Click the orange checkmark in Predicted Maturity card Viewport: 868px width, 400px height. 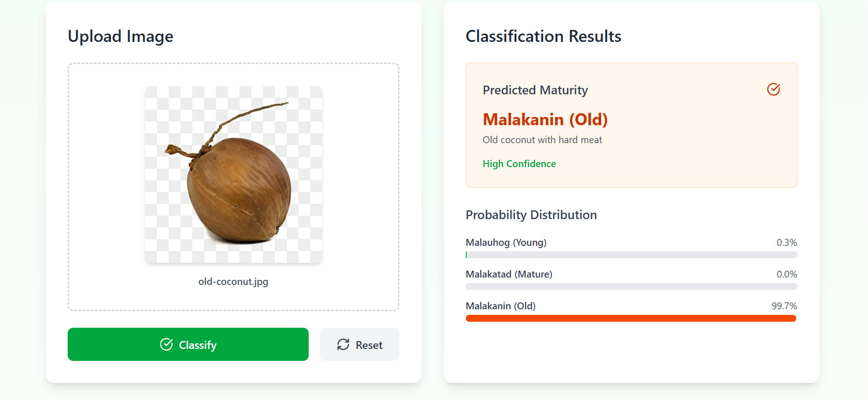774,89
